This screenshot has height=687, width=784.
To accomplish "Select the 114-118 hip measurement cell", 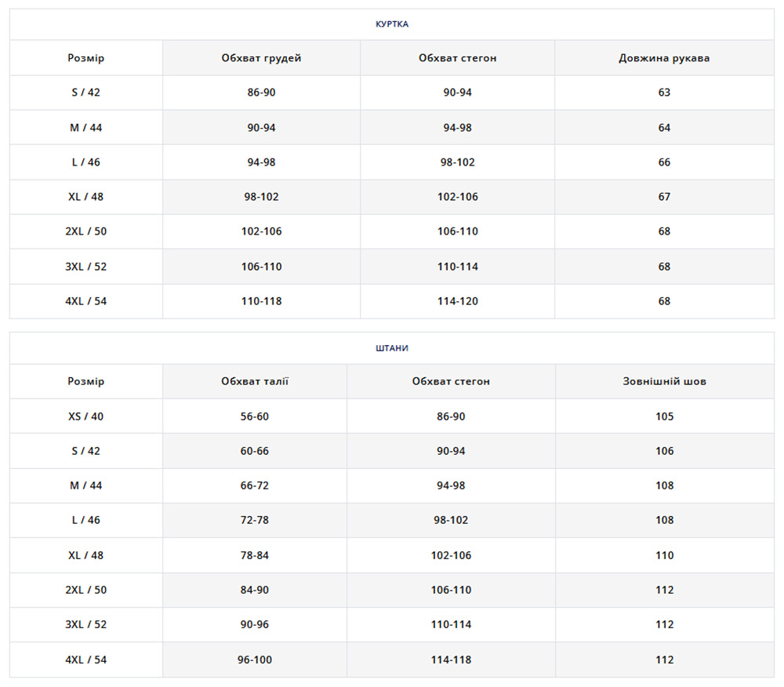I will 451,660.
